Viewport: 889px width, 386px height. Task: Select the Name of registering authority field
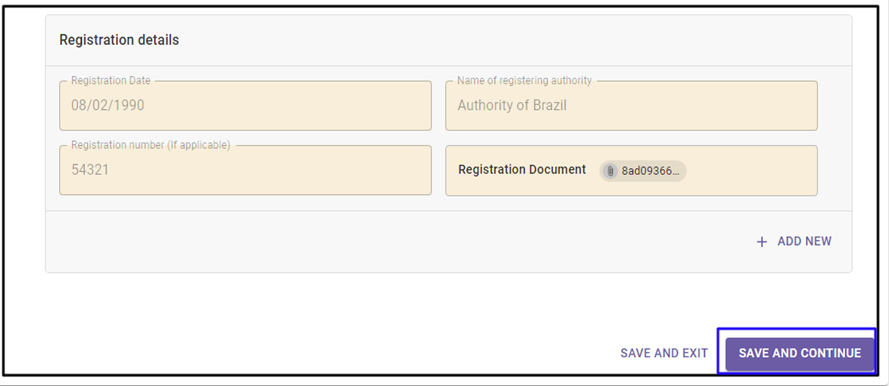click(632, 105)
